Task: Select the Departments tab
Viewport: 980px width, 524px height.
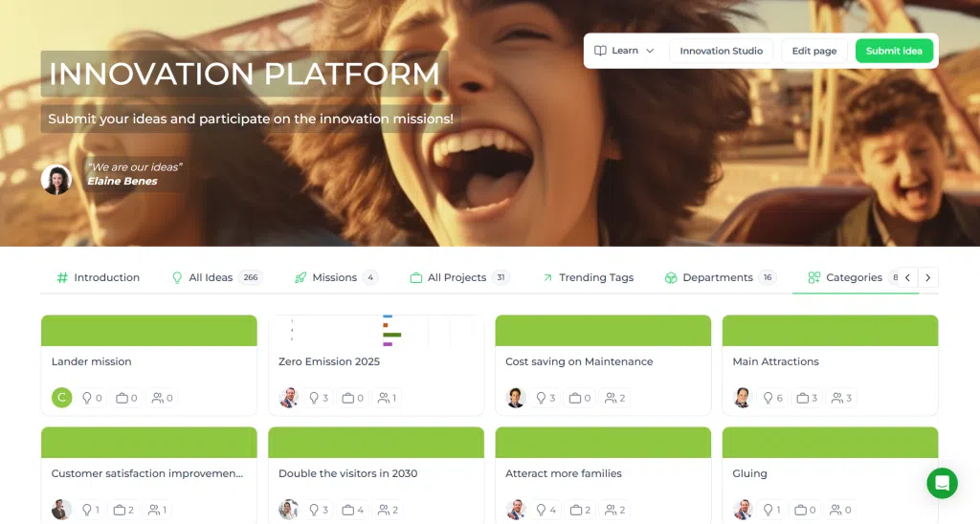Action: point(720,277)
